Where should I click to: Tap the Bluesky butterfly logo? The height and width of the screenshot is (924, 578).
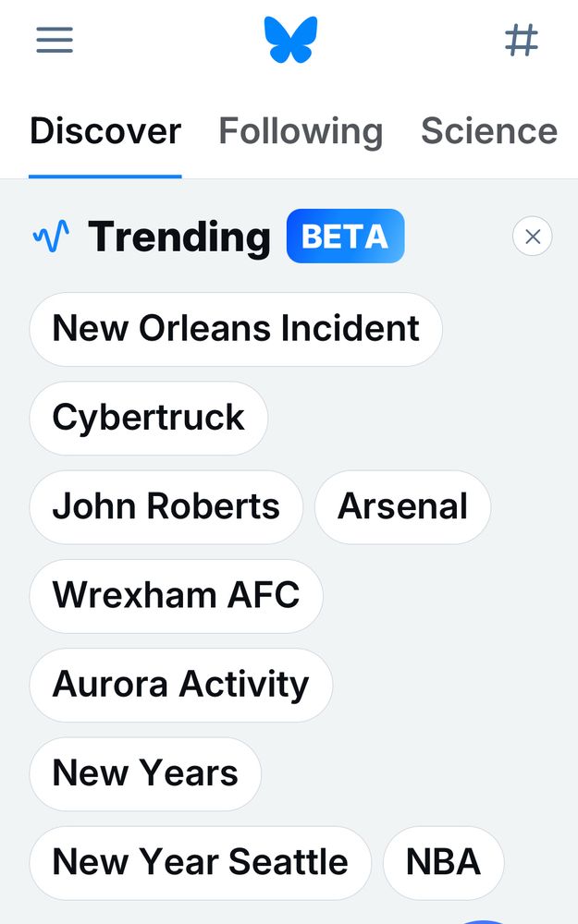pyautogui.click(x=290, y=41)
